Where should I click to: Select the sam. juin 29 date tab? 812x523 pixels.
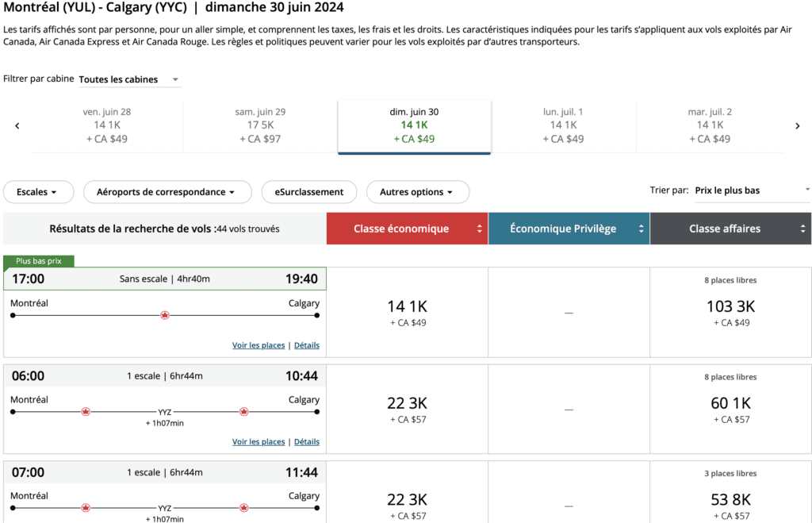click(x=260, y=125)
